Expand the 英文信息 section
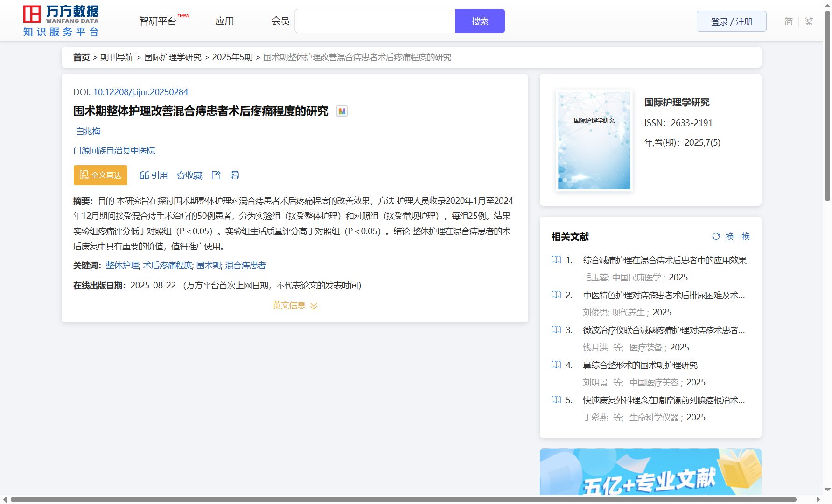This screenshot has width=832, height=504. click(x=294, y=306)
